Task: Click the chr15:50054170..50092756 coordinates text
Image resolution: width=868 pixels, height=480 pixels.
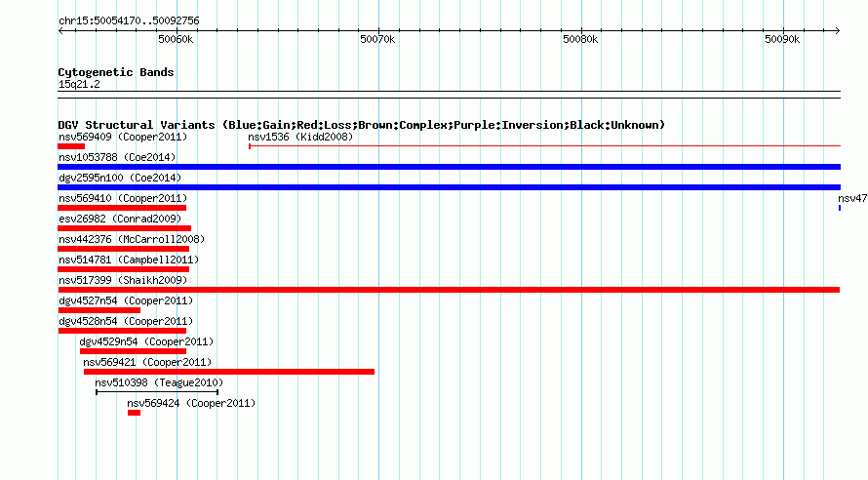Action: [129, 21]
